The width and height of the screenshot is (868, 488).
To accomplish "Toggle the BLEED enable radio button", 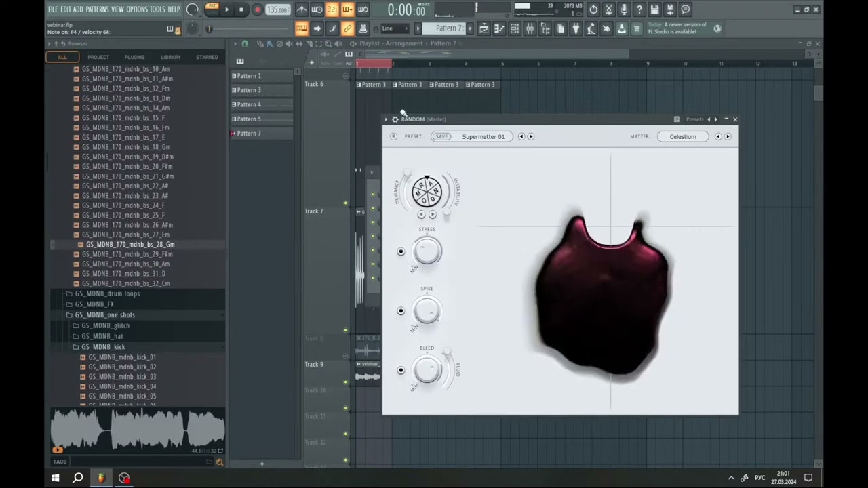I will pos(401,370).
